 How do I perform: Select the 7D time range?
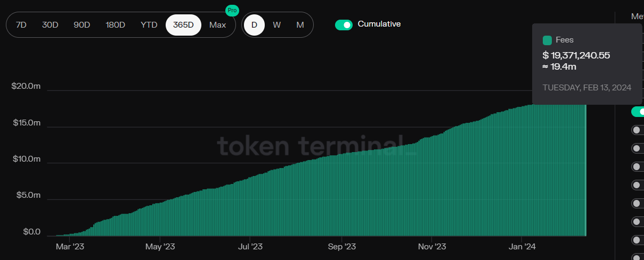point(21,25)
